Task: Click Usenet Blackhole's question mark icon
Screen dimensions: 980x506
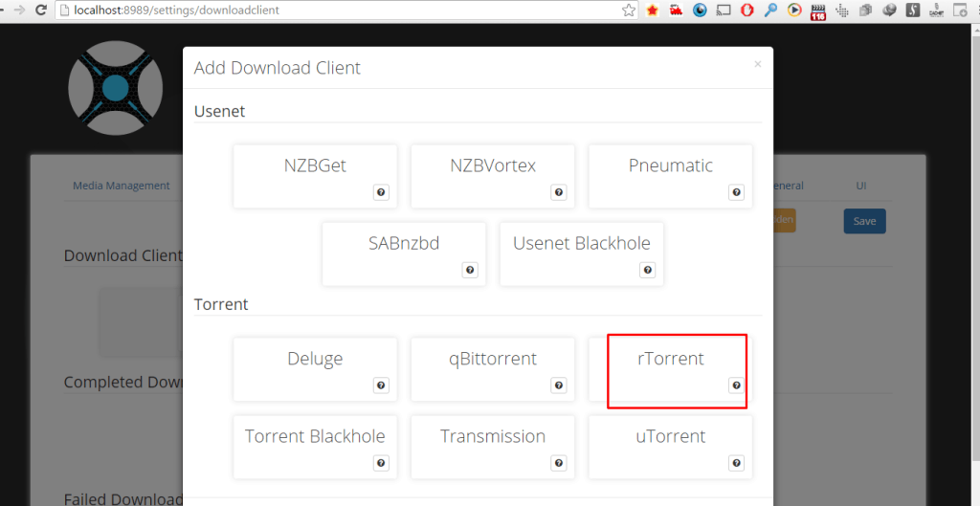Action: pos(648,270)
